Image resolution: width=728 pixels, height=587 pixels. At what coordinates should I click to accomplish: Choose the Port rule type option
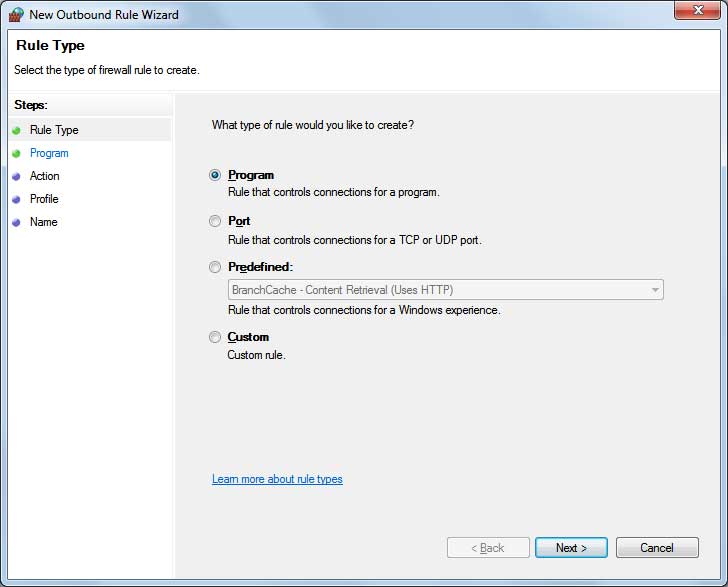tap(215, 221)
